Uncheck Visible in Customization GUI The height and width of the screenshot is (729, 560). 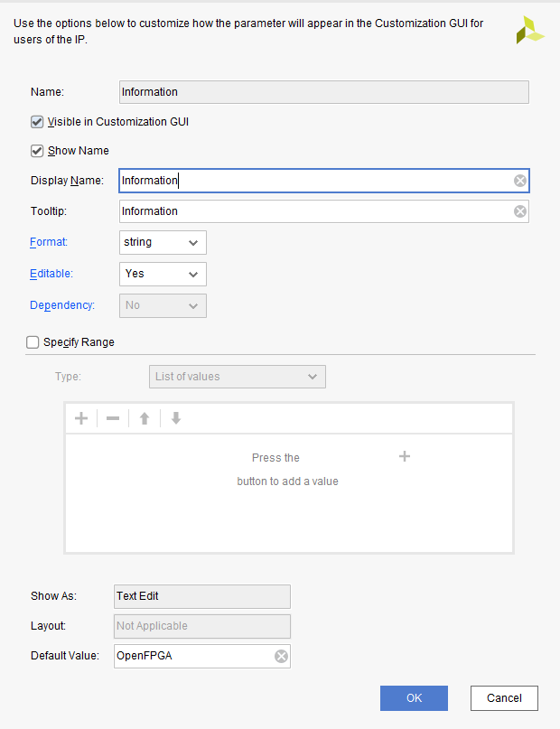point(37,122)
